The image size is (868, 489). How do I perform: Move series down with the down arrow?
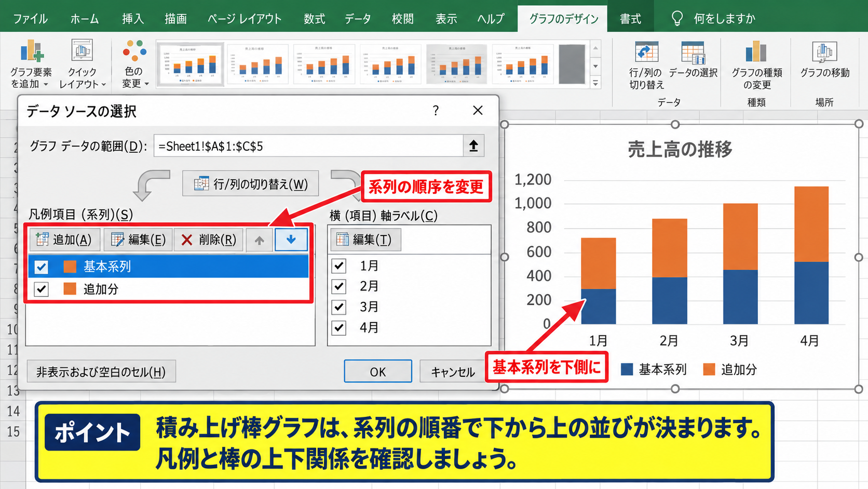[x=291, y=240]
